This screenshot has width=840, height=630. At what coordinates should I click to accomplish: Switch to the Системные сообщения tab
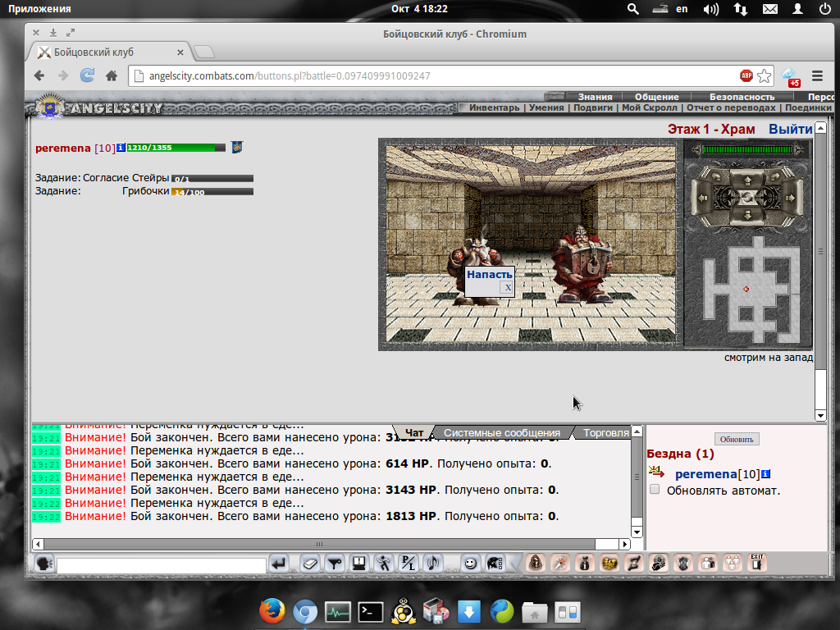502,432
